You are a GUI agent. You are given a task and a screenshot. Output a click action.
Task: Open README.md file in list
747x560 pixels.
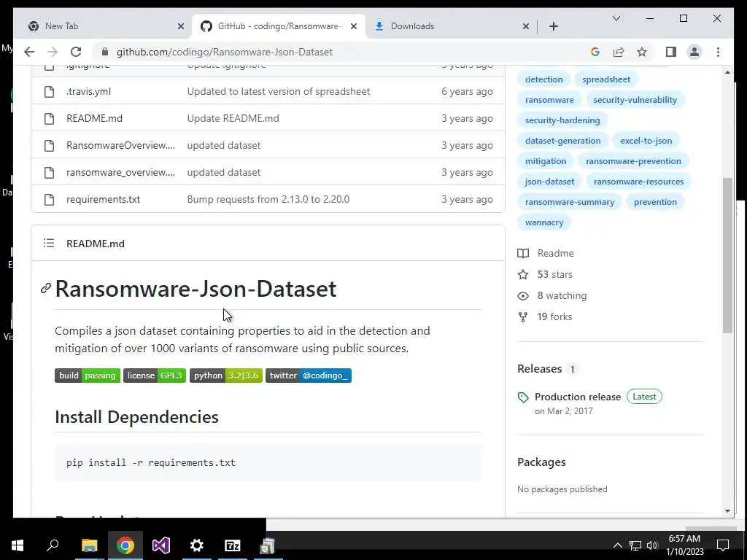pyautogui.click(x=94, y=118)
